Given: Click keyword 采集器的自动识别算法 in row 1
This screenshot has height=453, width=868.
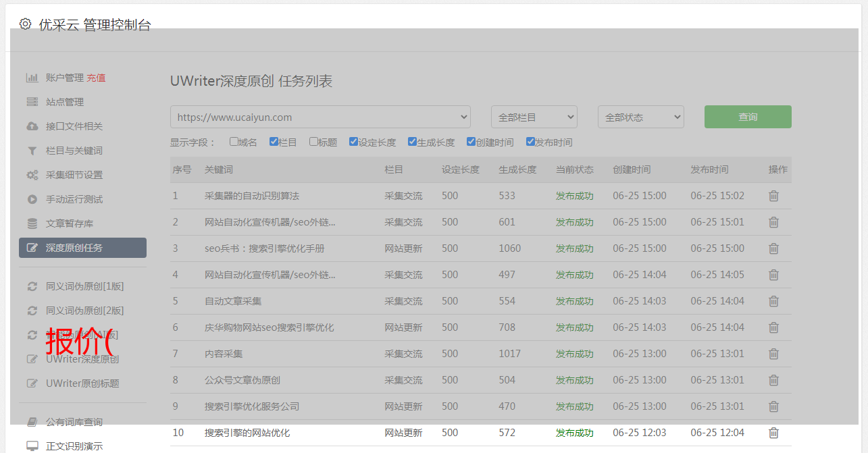Looking at the screenshot, I should [x=251, y=196].
